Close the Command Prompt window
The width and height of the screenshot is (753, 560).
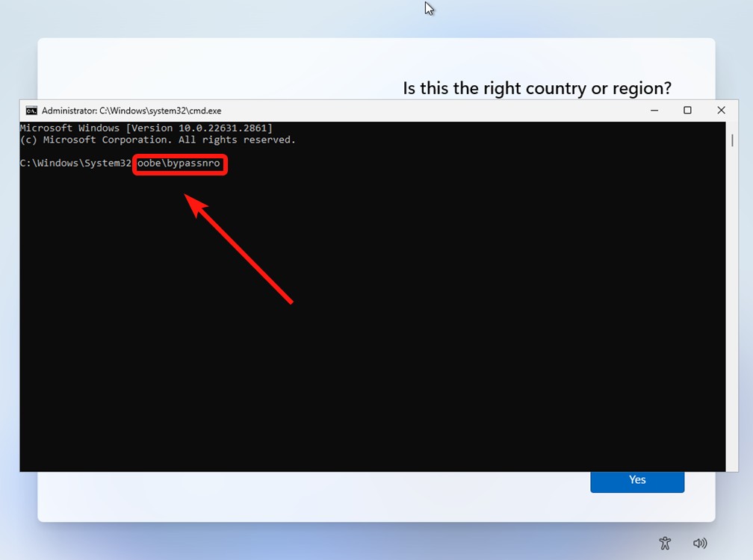(721, 111)
